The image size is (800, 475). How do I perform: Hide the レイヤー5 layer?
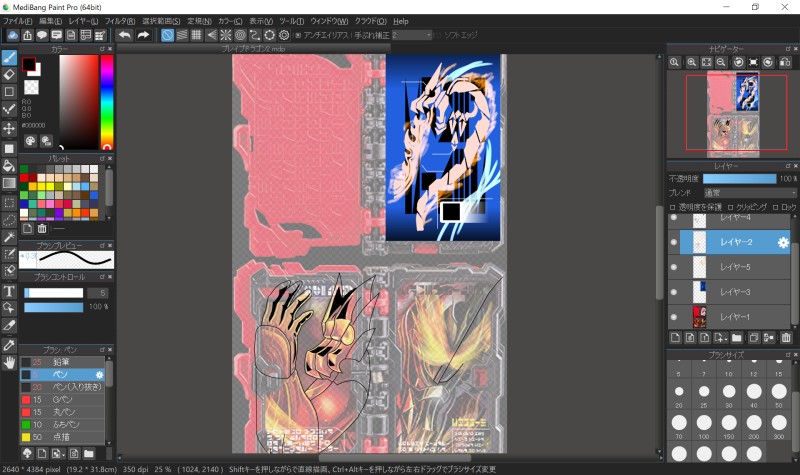[x=674, y=267]
